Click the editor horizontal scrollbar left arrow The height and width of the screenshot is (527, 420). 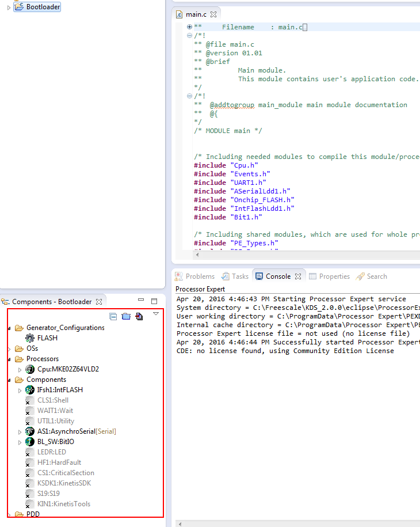(x=197, y=255)
